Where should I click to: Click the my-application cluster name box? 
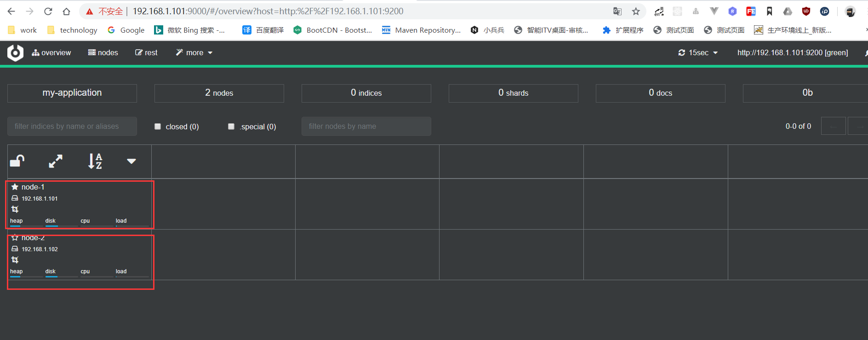[x=72, y=93]
